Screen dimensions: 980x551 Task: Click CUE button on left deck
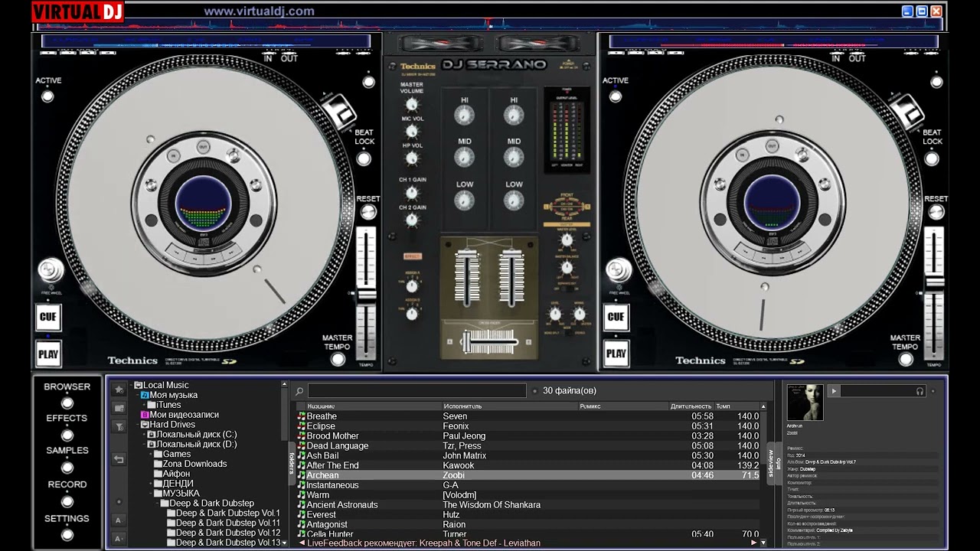pos(48,317)
